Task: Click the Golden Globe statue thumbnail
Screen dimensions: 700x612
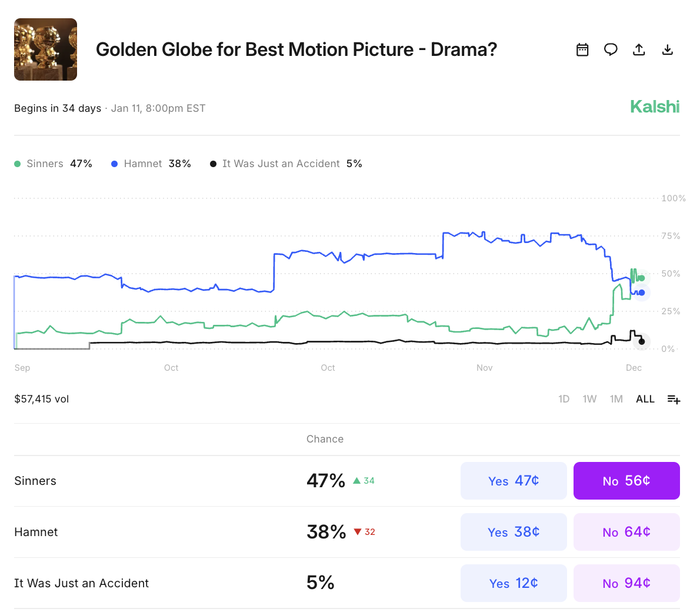Action: click(x=45, y=49)
